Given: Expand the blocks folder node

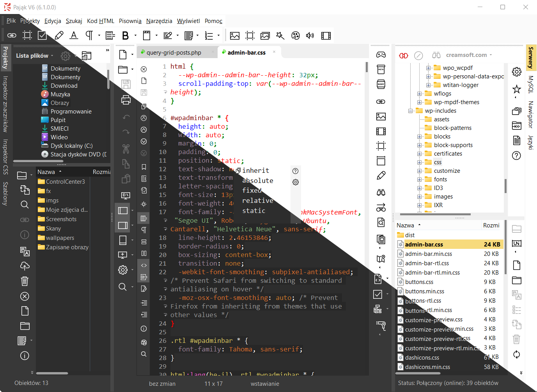Looking at the screenshot, I should tap(419, 137).
